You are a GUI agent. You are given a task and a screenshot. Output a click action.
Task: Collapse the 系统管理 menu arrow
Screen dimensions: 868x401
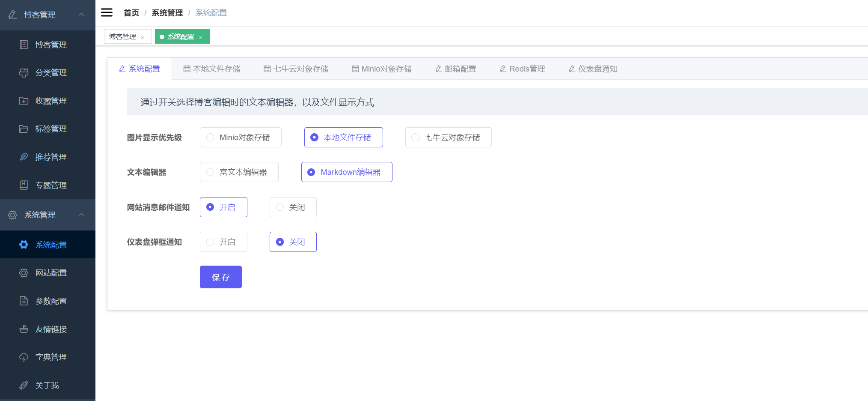click(x=81, y=215)
